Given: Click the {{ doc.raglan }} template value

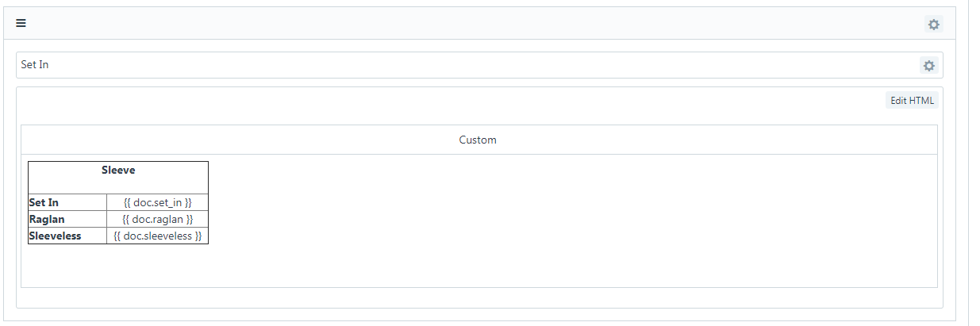Looking at the screenshot, I should pos(157,219).
